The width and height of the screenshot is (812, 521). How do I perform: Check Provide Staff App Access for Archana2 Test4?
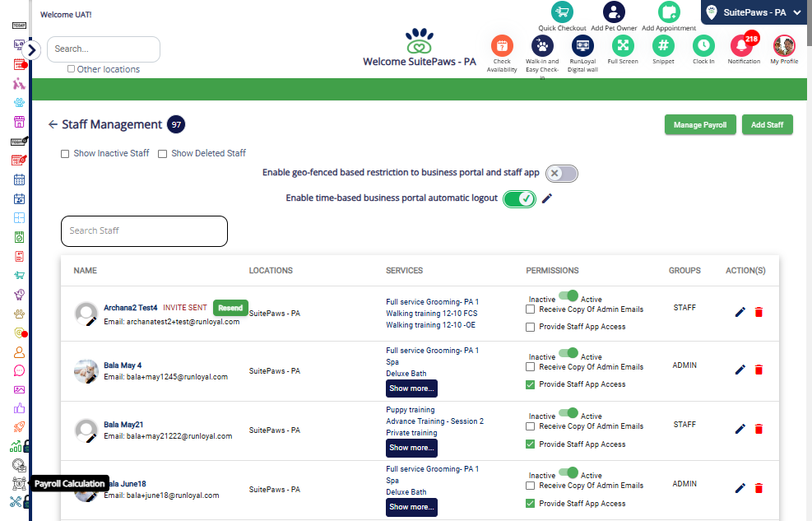coord(530,327)
